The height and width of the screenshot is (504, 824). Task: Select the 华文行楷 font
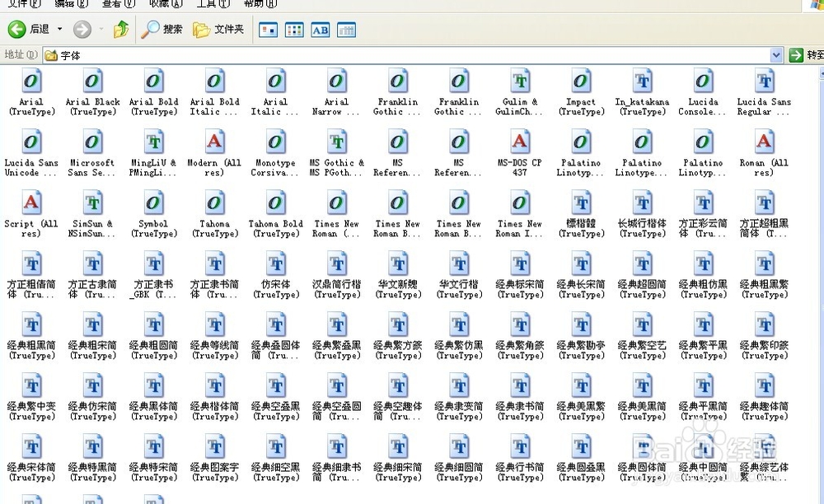(x=459, y=275)
